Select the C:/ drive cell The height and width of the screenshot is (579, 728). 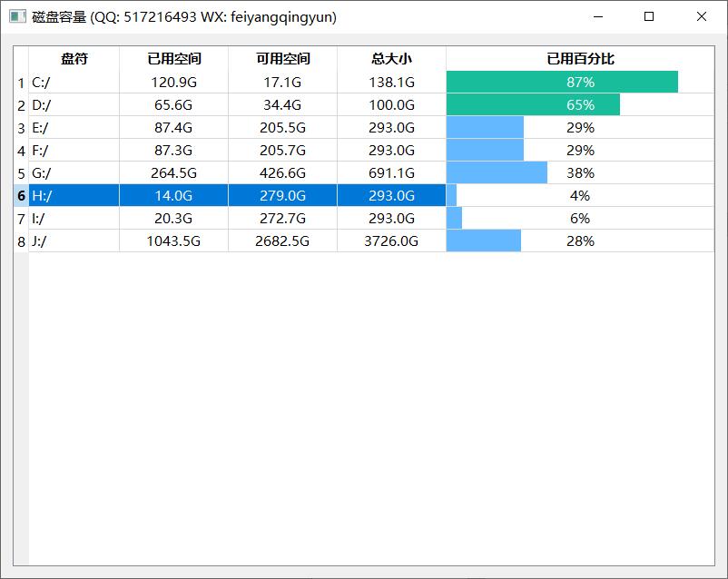tap(74, 83)
